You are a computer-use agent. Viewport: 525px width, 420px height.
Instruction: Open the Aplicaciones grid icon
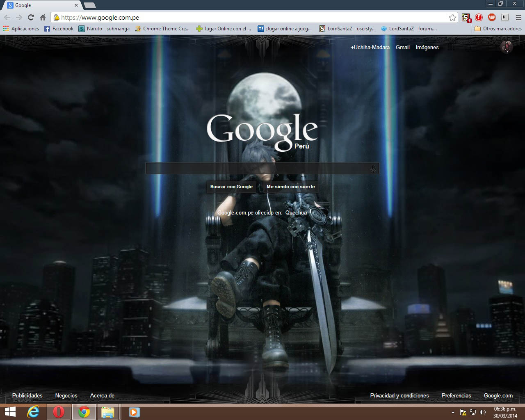[x=5, y=28]
